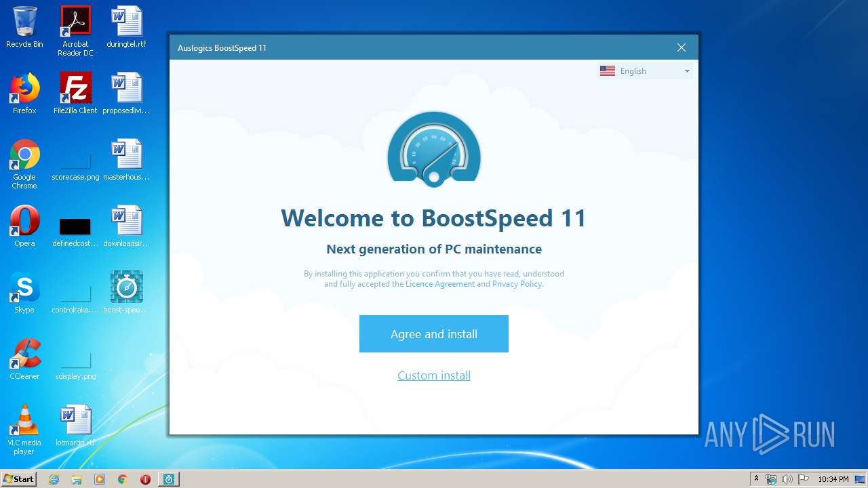Select the VLC media player shortcut

(x=24, y=430)
